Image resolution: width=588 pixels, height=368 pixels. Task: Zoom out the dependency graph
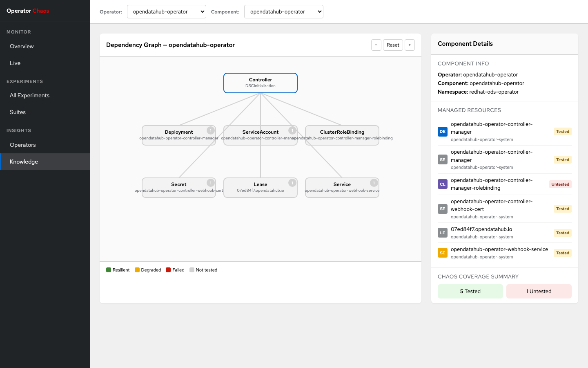click(376, 45)
